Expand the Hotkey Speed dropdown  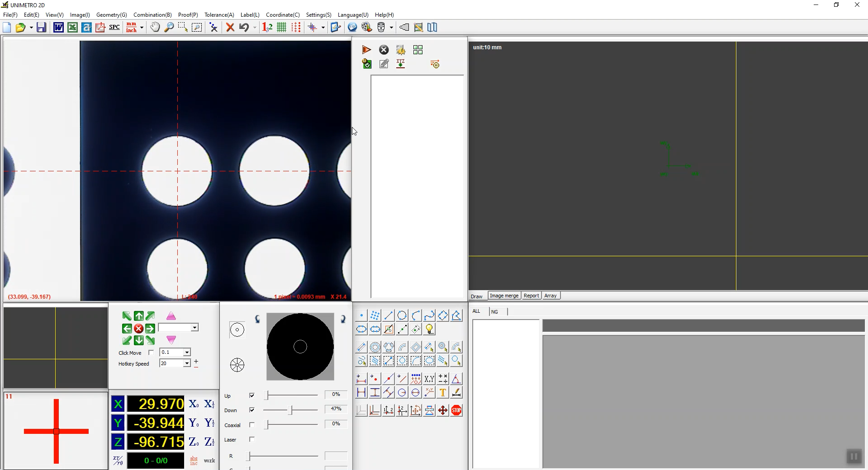coord(186,363)
